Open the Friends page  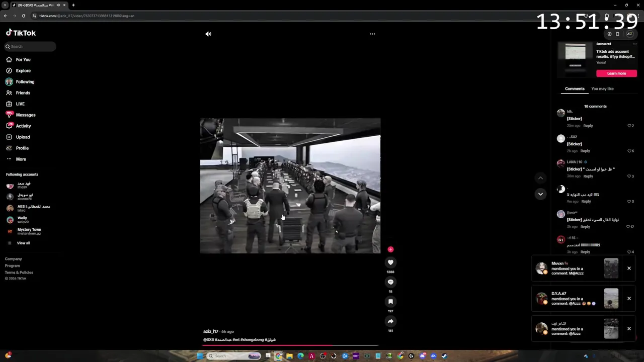18,93
